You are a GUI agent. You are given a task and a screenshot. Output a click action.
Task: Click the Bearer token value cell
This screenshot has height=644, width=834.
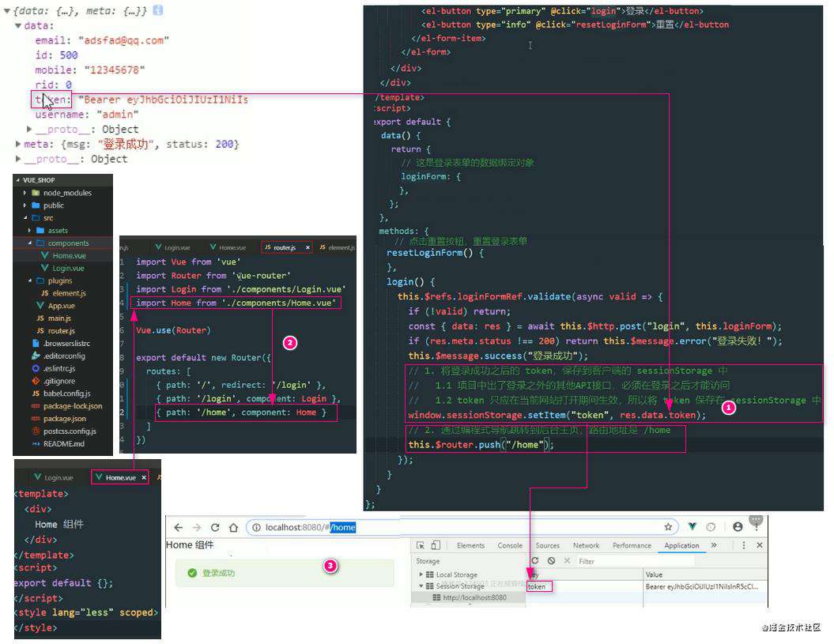pyautogui.click(x=702, y=586)
